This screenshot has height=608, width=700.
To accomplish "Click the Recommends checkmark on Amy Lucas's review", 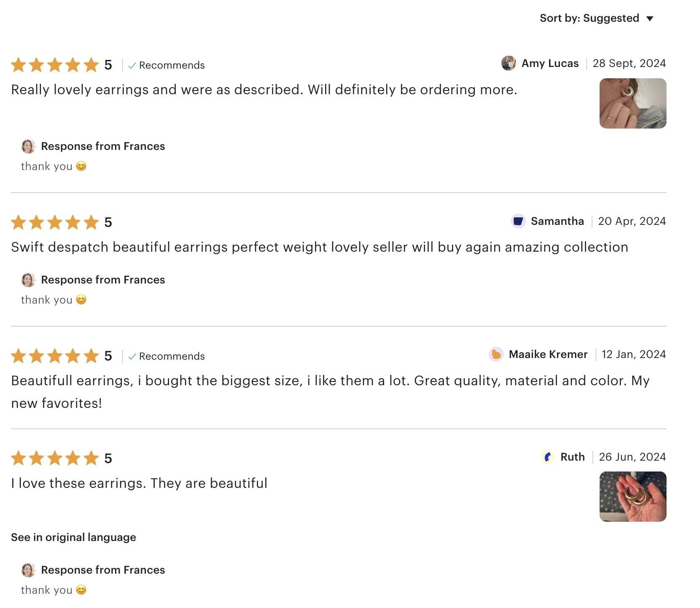I will tap(132, 66).
